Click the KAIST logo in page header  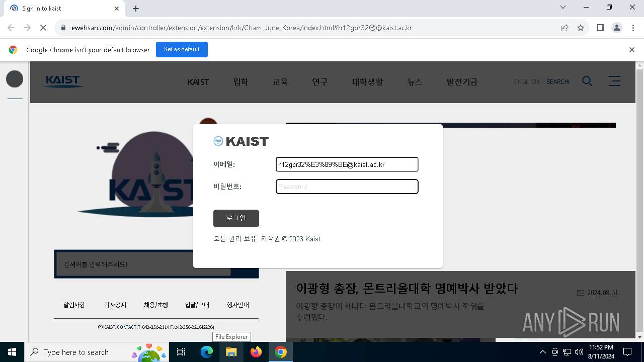63,81
